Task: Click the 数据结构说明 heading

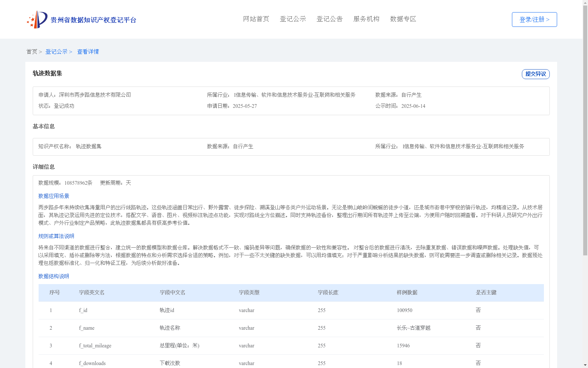Action: coord(54,276)
